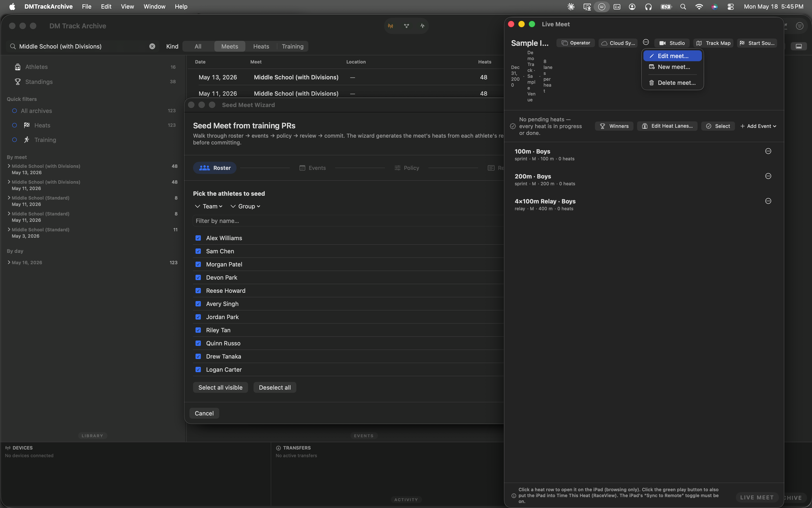Click Deselect all button
The height and width of the screenshot is (508, 812).
point(275,387)
